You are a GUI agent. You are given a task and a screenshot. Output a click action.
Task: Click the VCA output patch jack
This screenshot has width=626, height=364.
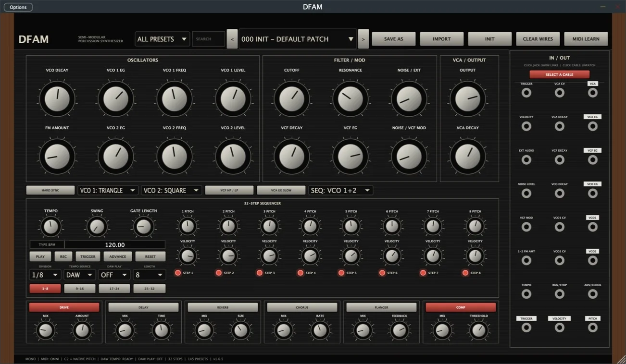click(593, 93)
